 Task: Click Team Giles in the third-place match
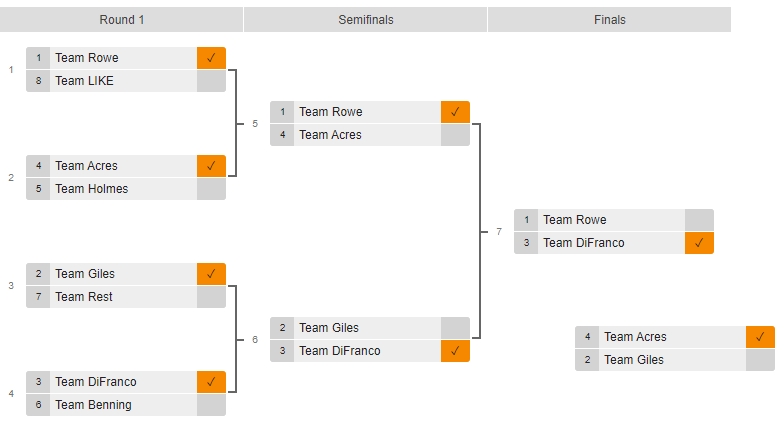pos(634,360)
